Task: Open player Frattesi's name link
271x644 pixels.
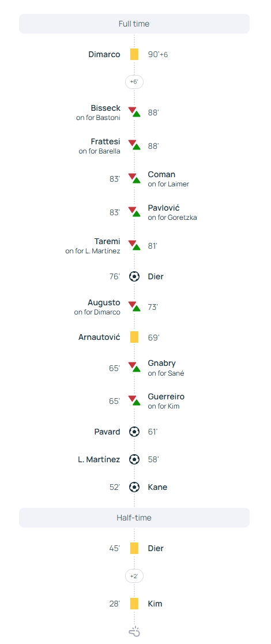Action: [x=106, y=141]
